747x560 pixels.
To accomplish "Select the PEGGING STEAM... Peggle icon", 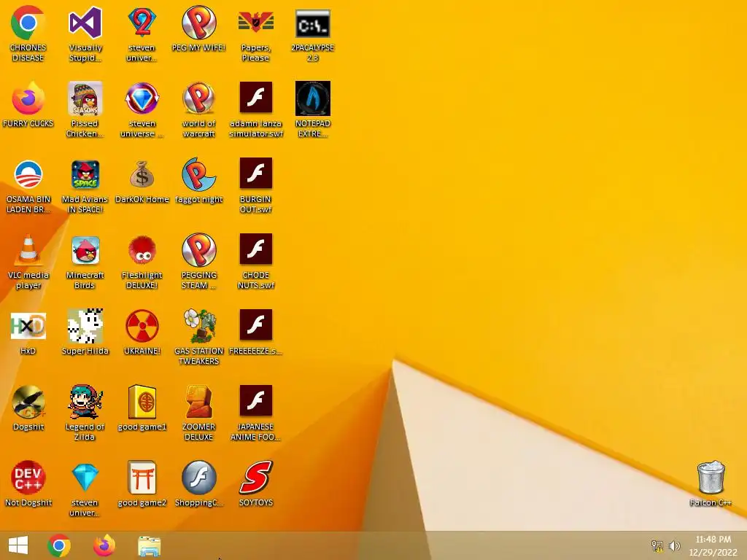I will (199, 250).
